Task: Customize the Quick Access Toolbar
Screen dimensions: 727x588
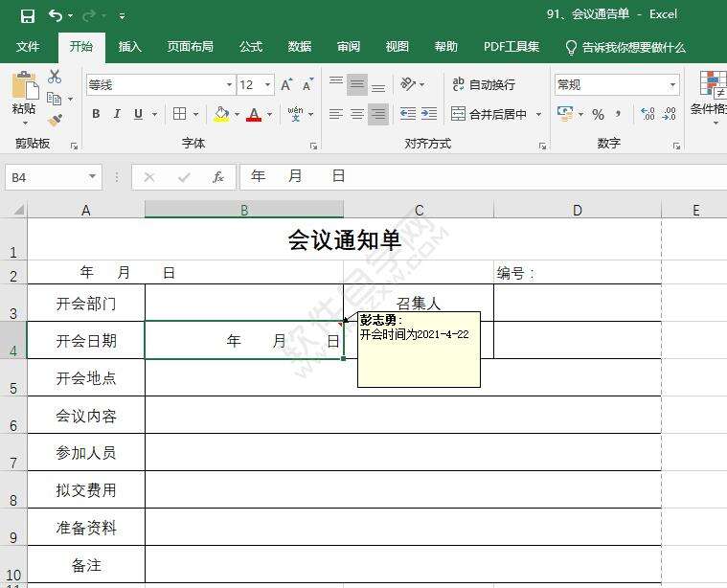Action: coord(122,16)
